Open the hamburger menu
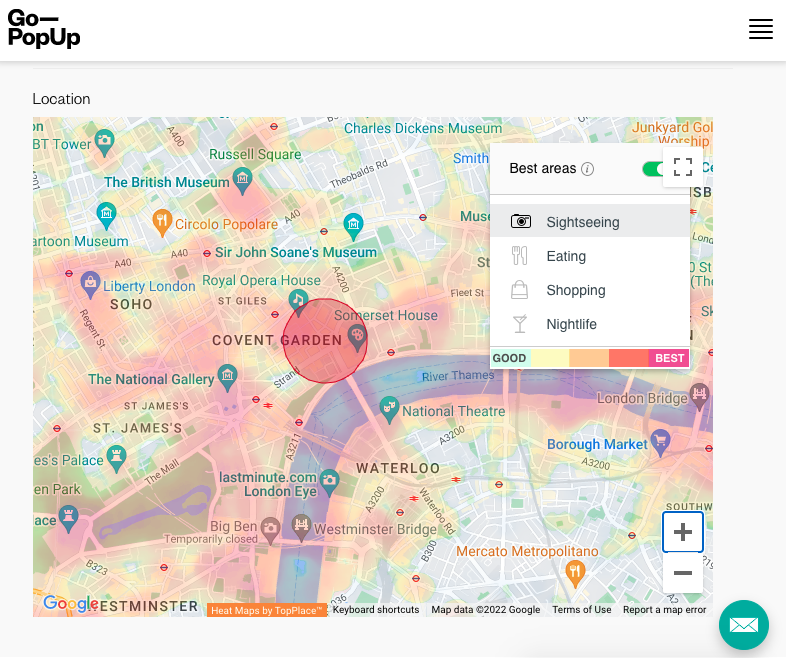786x658 pixels. 760,29
